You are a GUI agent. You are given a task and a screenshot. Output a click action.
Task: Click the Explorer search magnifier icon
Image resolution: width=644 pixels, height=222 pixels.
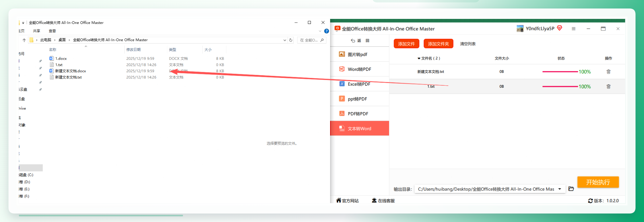pos(322,40)
